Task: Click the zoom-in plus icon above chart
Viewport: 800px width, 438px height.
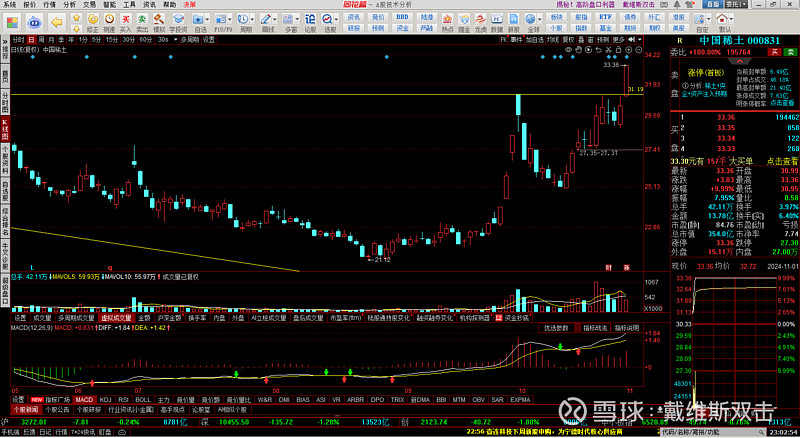Action: pos(629,50)
